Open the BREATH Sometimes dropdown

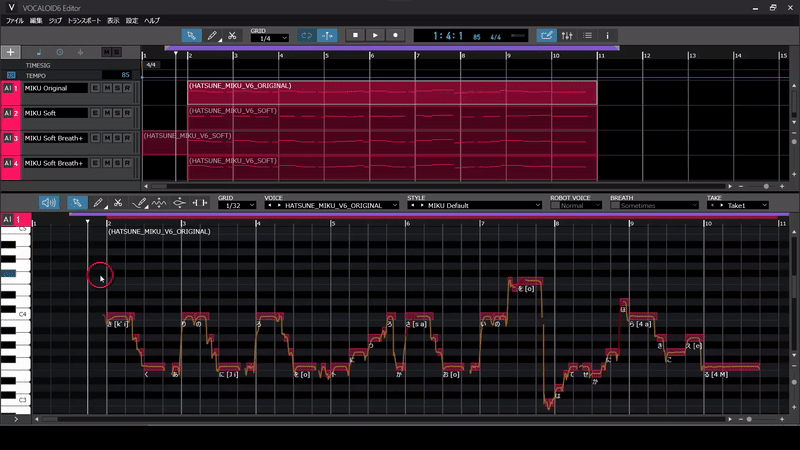coord(659,205)
